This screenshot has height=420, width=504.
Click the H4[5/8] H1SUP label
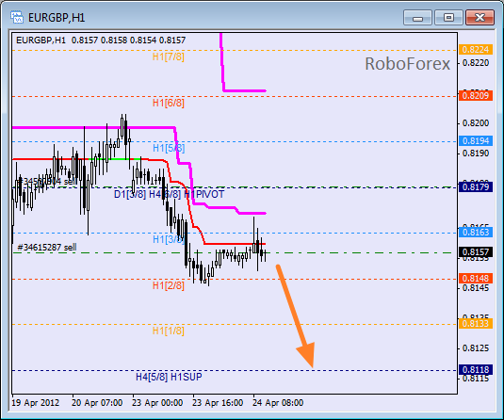[x=169, y=377]
